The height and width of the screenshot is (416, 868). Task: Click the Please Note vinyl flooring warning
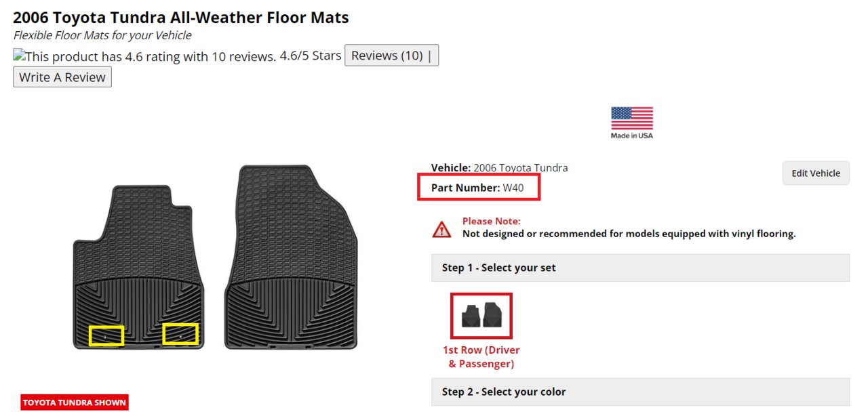(x=629, y=228)
